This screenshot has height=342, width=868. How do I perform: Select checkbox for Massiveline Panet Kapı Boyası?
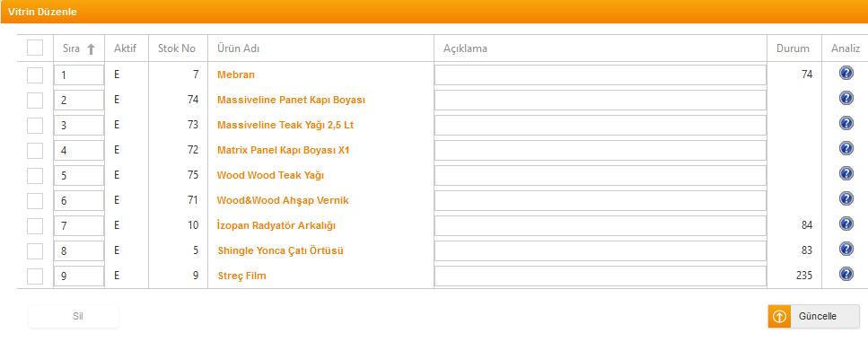35,101
